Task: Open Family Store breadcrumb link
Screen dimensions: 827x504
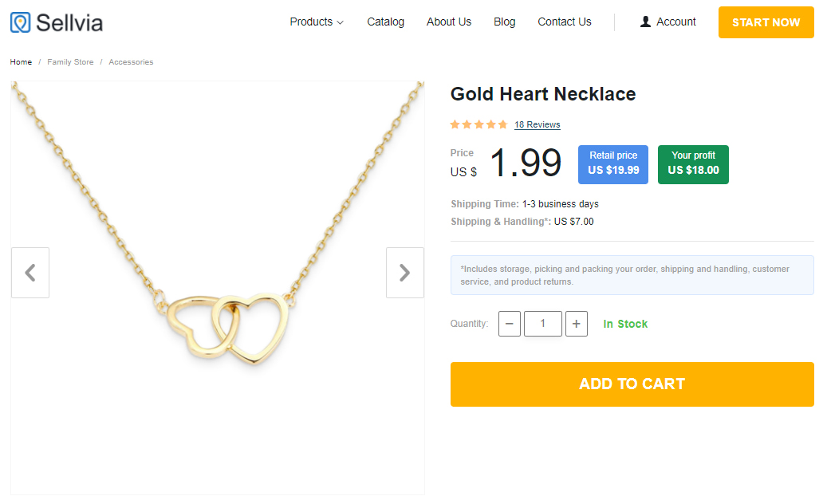Action: tap(70, 62)
